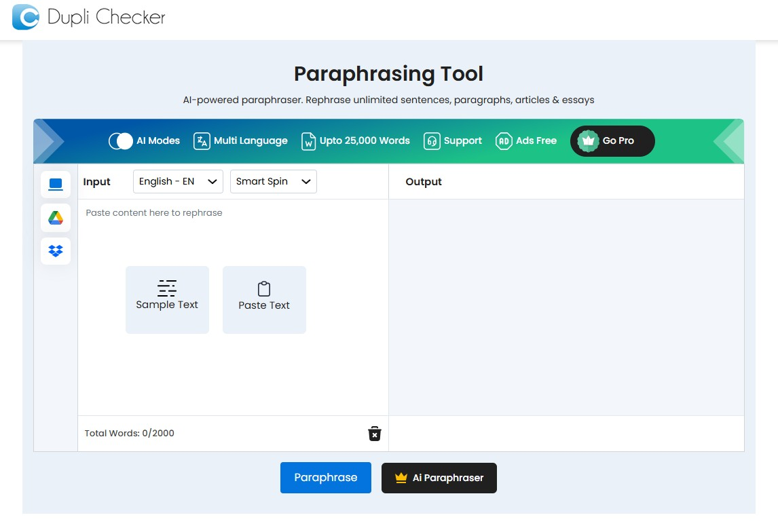The image size is (778, 532).
Task: Click the Multi Language translate icon
Action: click(x=202, y=141)
